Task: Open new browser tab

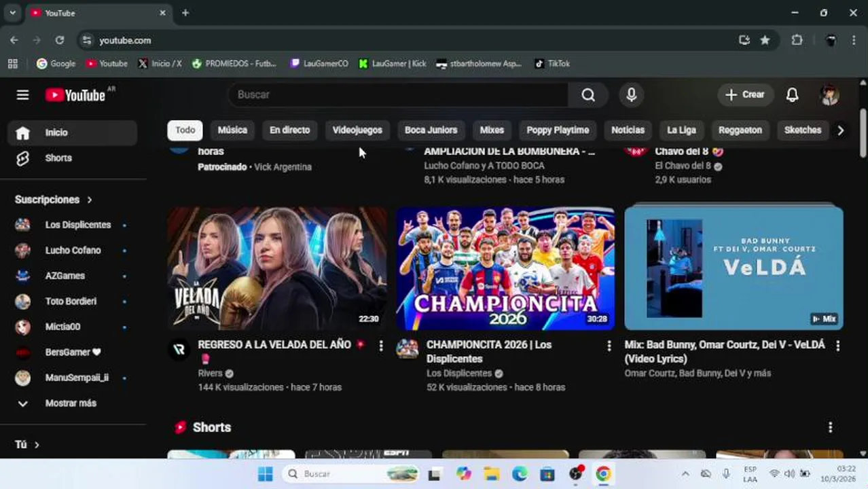Action: (x=185, y=13)
